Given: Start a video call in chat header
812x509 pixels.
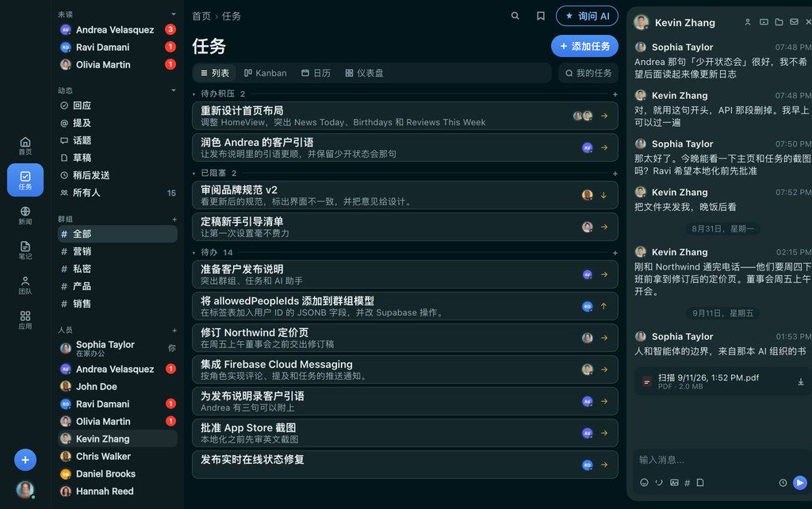Looking at the screenshot, I should coord(764,22).
